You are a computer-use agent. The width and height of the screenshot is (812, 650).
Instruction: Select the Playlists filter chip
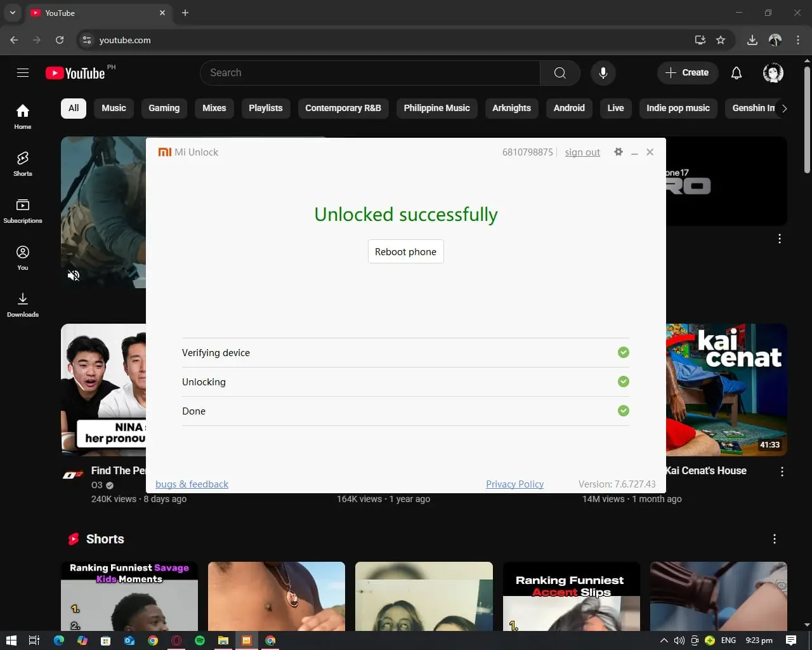(x=266, y=108)
